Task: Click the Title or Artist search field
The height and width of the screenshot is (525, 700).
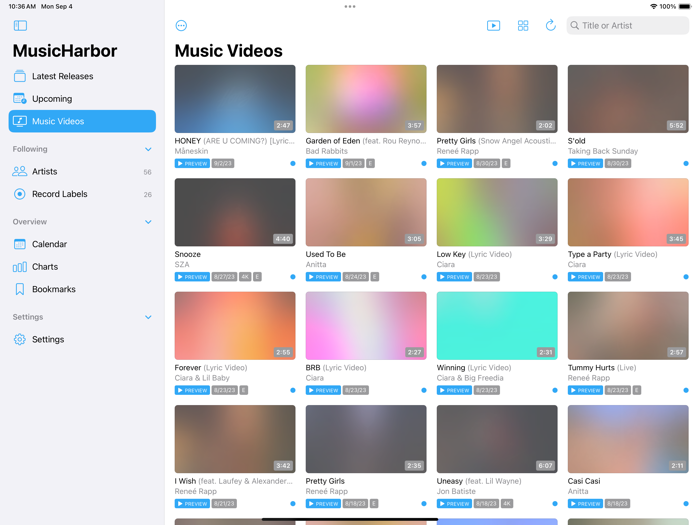Action: click(628, 25)
